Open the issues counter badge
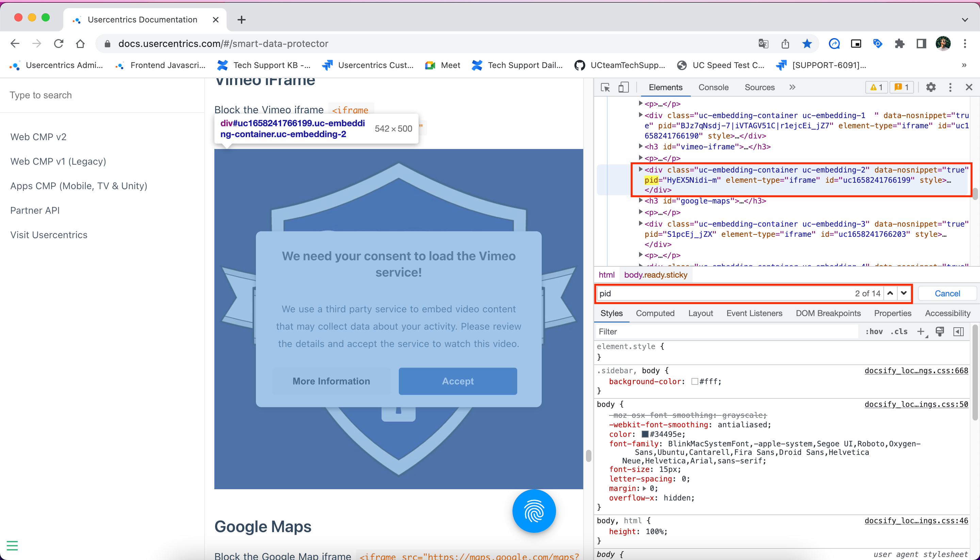 click(901, 87)
